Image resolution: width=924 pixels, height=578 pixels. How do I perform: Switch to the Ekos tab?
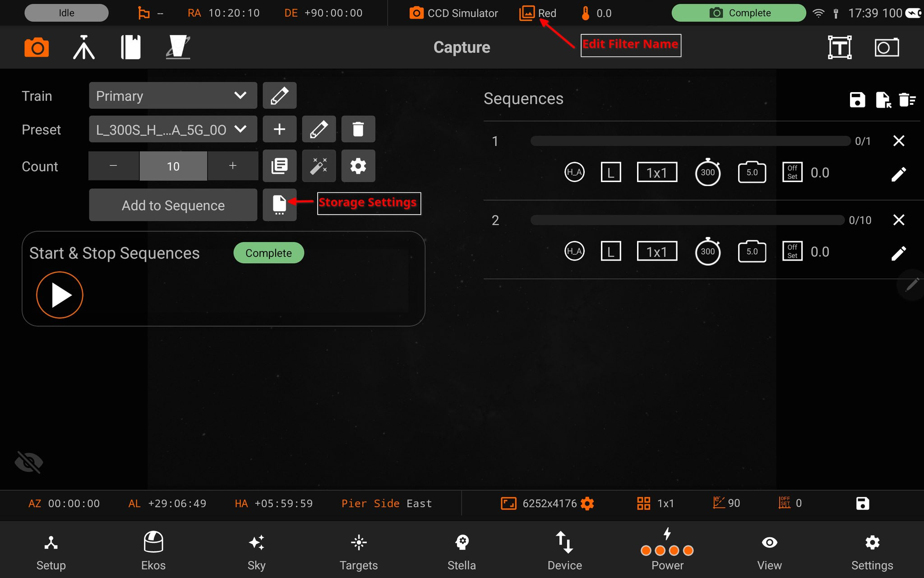(x=153, y=551)
